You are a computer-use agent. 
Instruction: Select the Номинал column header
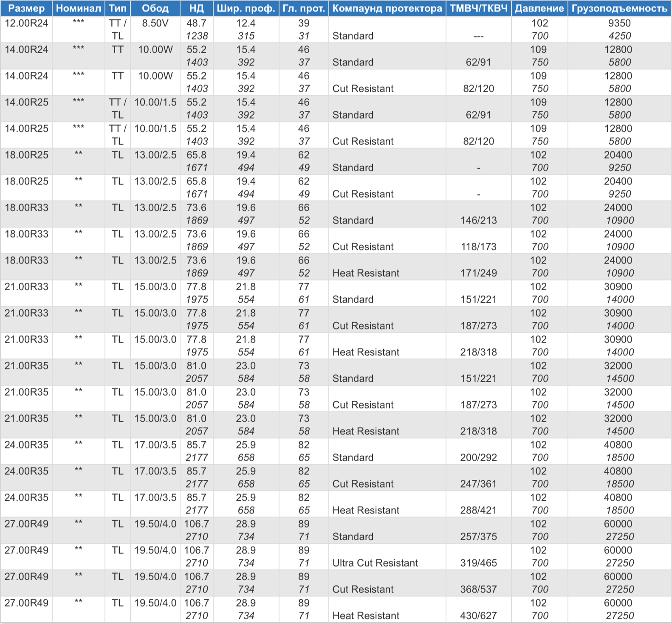79,9
